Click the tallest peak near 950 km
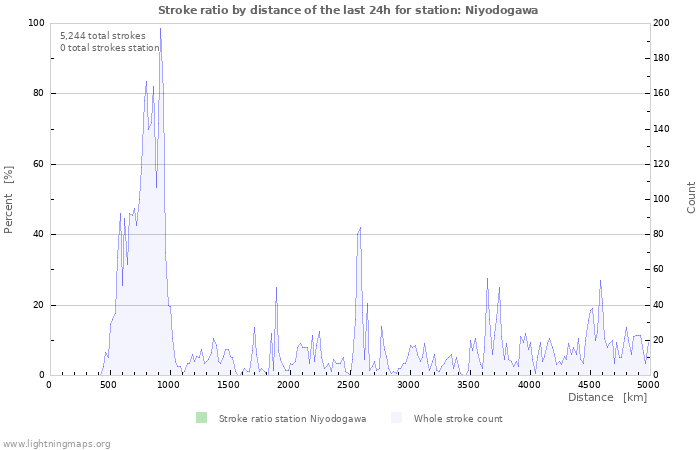Image resolution: width=700 pixels, height=450 pixels. (160, 32)
